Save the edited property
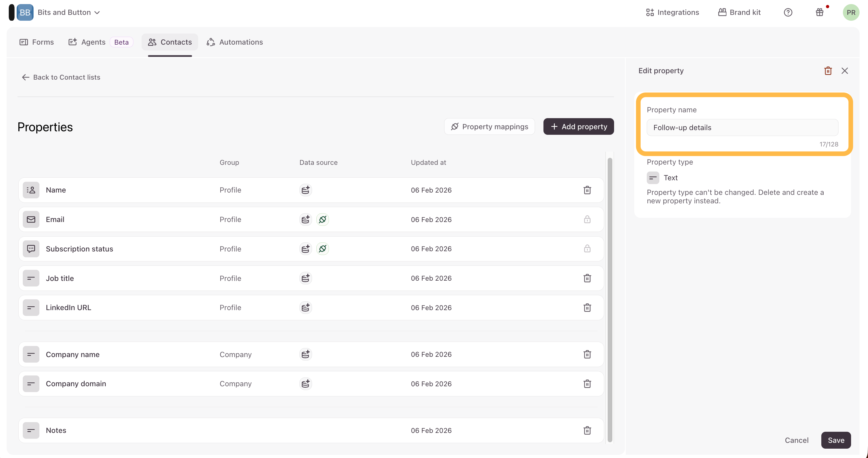 (x=836, y=440)
